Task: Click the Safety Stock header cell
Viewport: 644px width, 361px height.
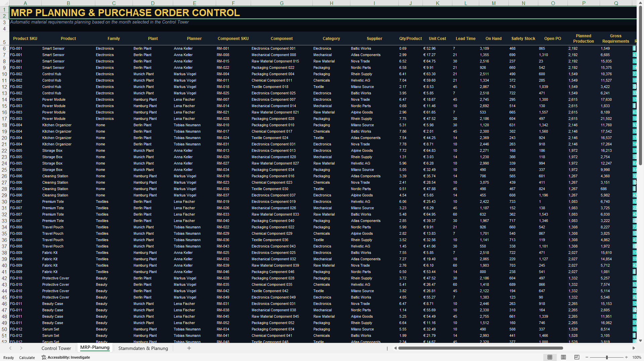Action: click(523, 39)
